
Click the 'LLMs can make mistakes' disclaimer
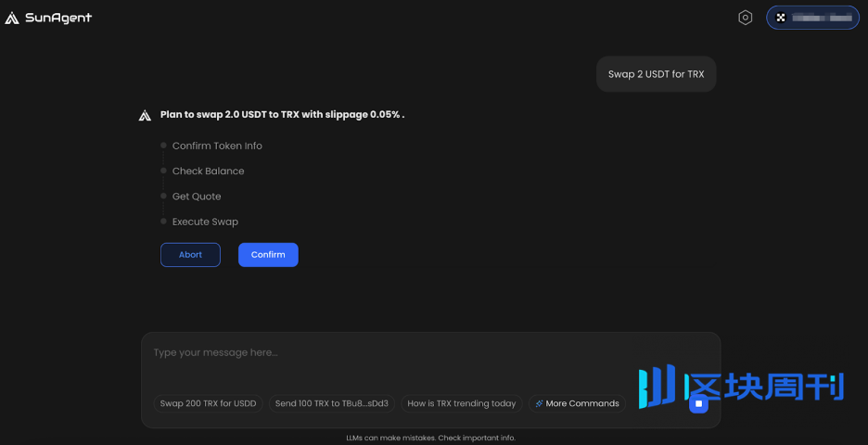click(x=430, y=438)
